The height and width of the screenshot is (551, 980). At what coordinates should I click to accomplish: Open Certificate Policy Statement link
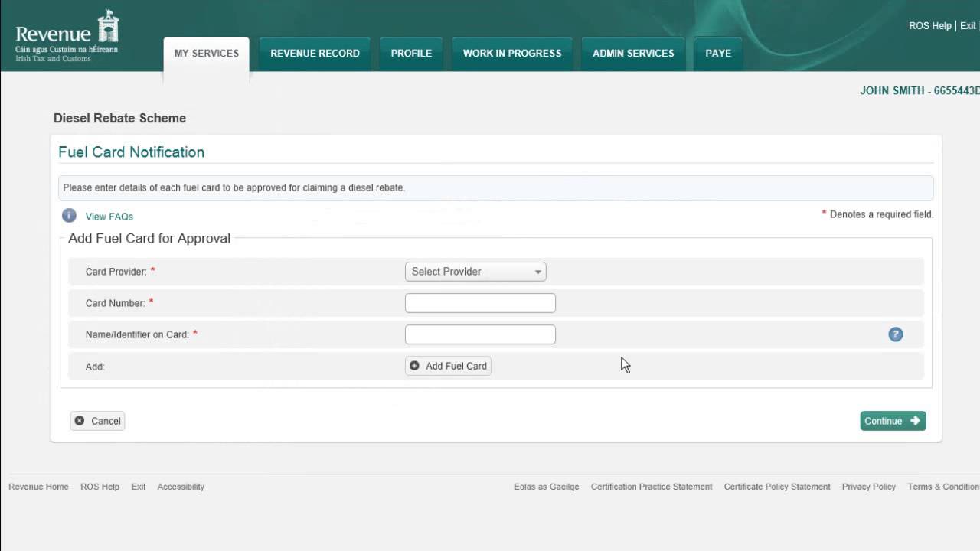pos(777,487)
